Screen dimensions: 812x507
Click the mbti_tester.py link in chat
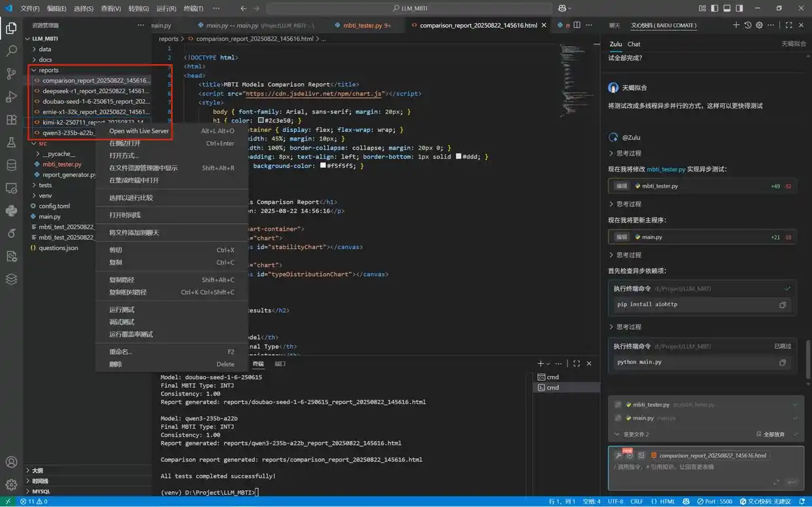(x=666, y=169)
